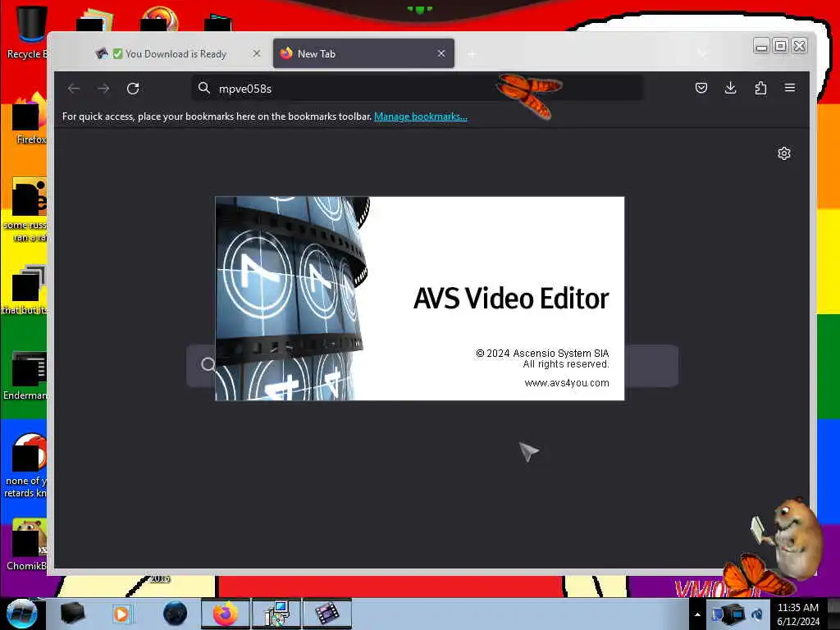840x630 pixels.
Task: Open the Downloads panel icon
Action: [x=730, y=88]
